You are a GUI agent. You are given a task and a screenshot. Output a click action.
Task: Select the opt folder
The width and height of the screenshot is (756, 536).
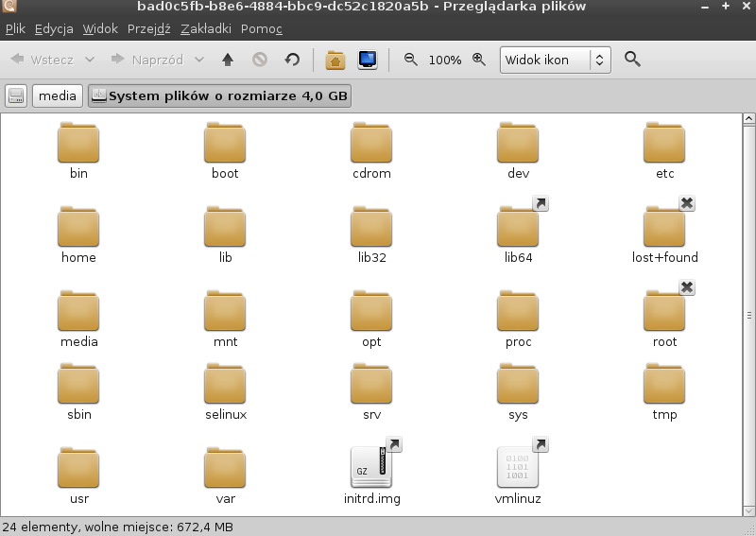coord(371,319)
